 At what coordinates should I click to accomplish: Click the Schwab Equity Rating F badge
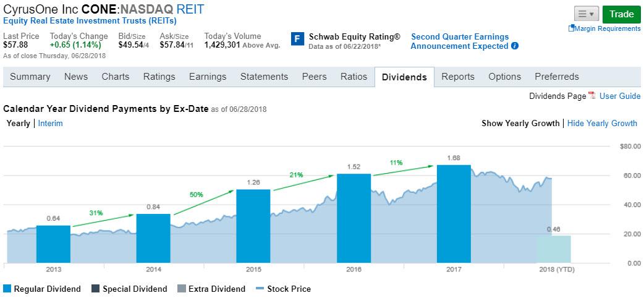(298, 40)
